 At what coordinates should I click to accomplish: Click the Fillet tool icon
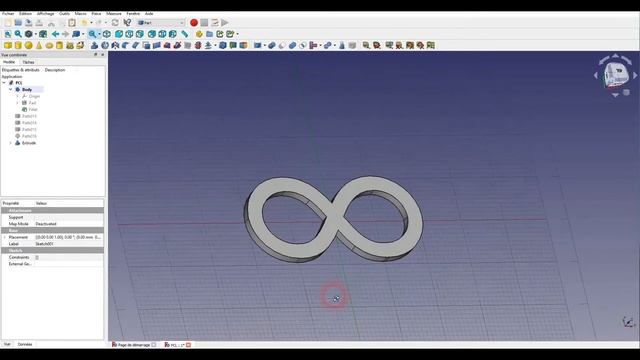click(126, 45)
